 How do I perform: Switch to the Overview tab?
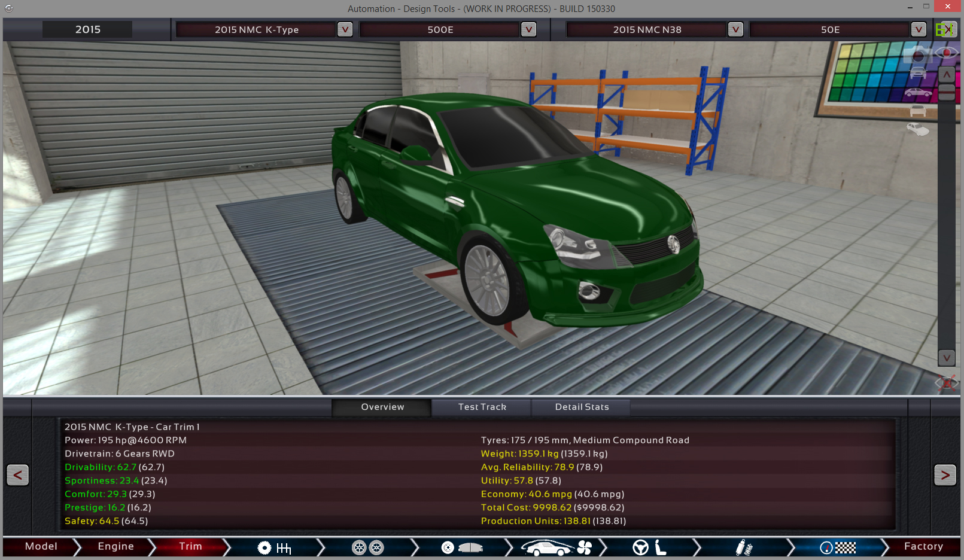[x=382, y=407]
